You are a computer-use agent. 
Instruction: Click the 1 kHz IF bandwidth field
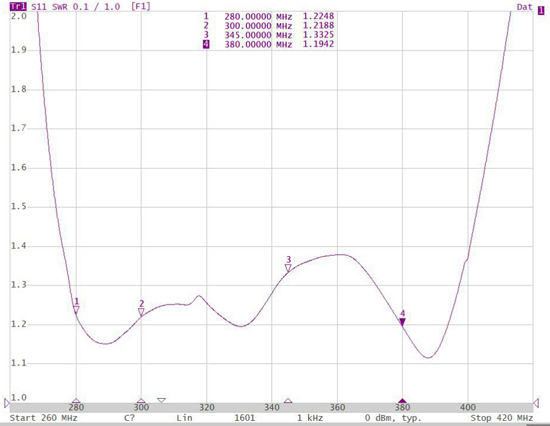pyautogui.click(x=310, y=418)
